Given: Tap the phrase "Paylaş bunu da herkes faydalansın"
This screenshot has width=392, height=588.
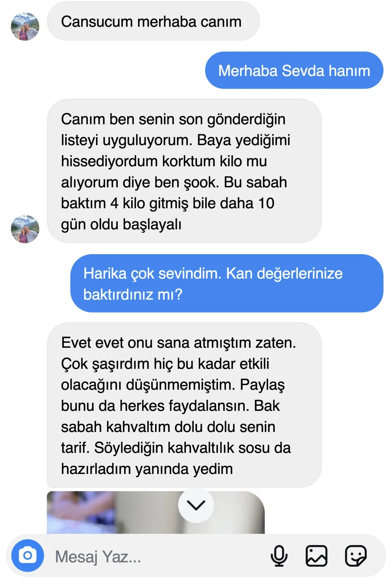Looking at the screenshot, I should click(x=173, y=395).
